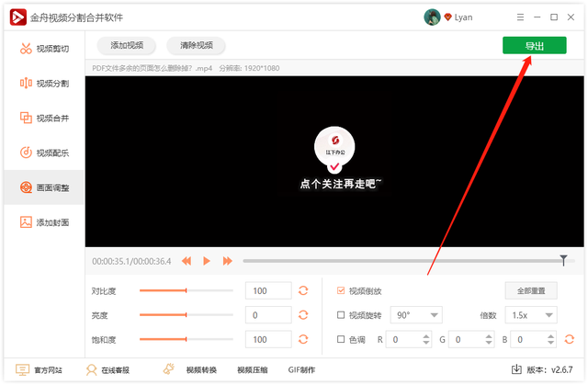Screen dimensions: 588x385
Task: Open the 1.5x speed multiplier dropdown
Action: pos(531,315)
